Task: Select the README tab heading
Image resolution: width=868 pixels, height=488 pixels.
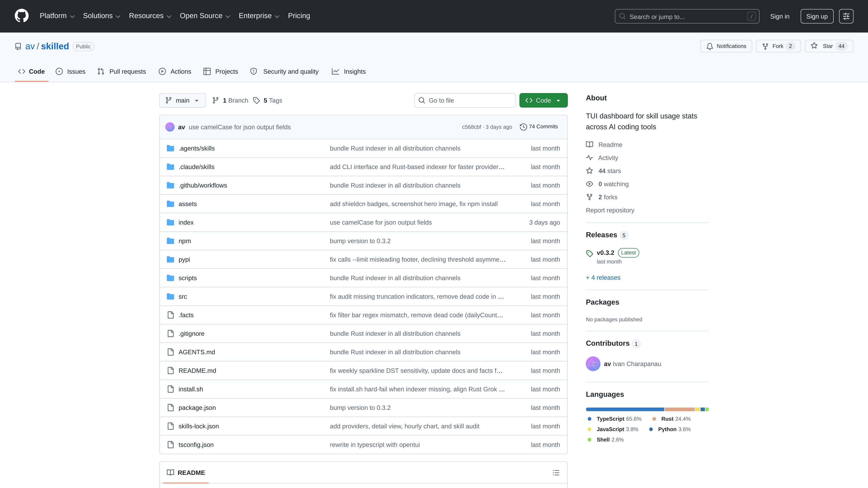Action: tap(186, 472)
